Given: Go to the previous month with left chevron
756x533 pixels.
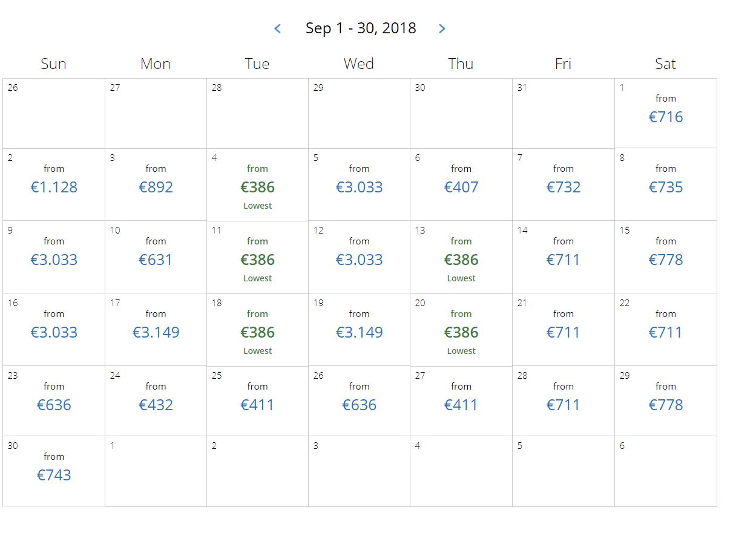Looking at the screenshot, I should tap(277, 28).
